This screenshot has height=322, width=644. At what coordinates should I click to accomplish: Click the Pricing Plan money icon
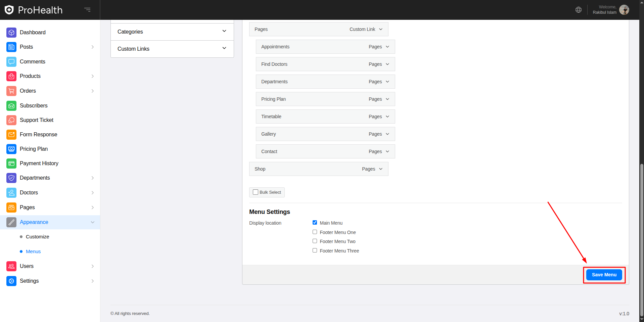(x=11, y=149)
